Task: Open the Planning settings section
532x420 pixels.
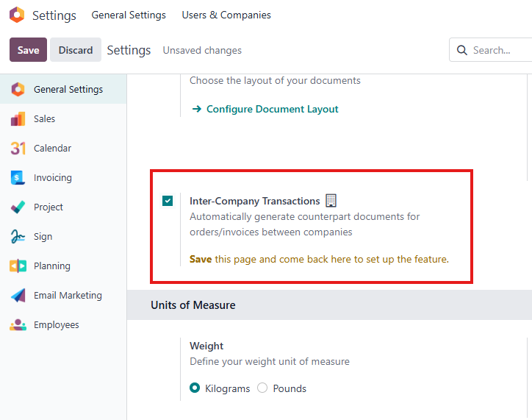Action: coord(63,266)
